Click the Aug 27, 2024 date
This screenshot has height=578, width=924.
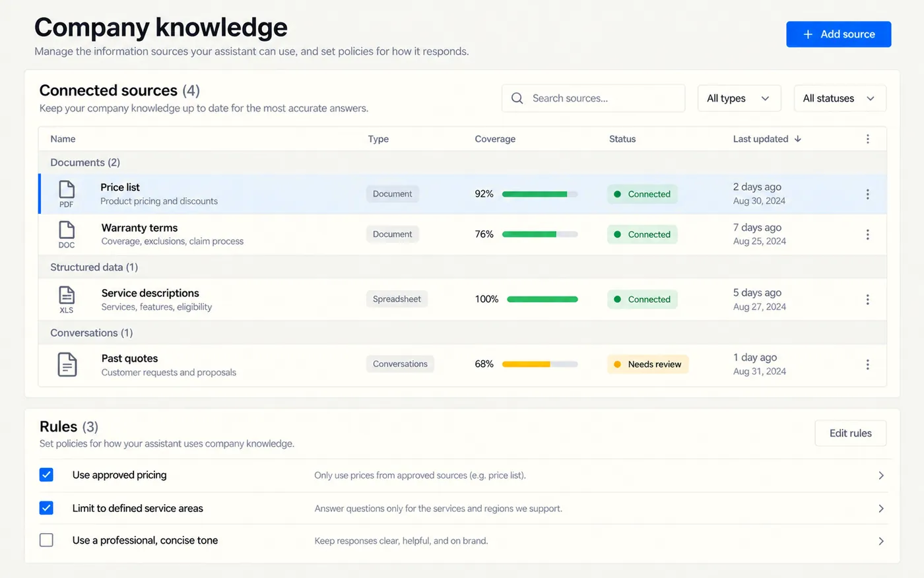pos(759,307)
